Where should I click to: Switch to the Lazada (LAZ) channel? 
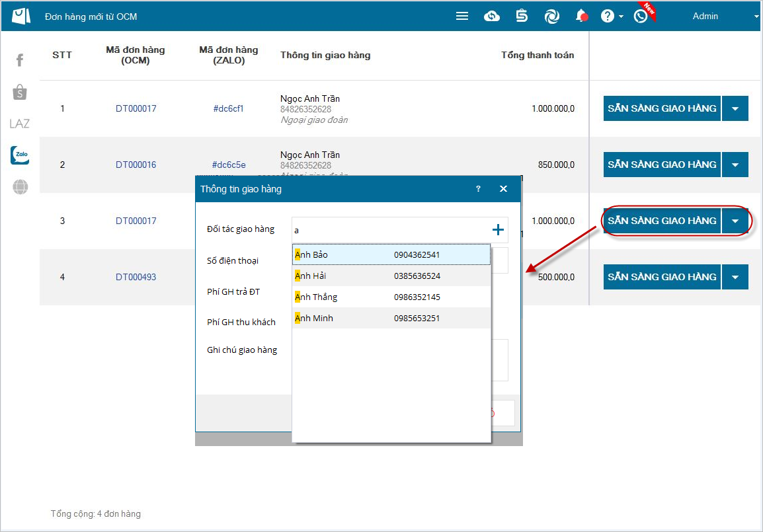point(20,124)
